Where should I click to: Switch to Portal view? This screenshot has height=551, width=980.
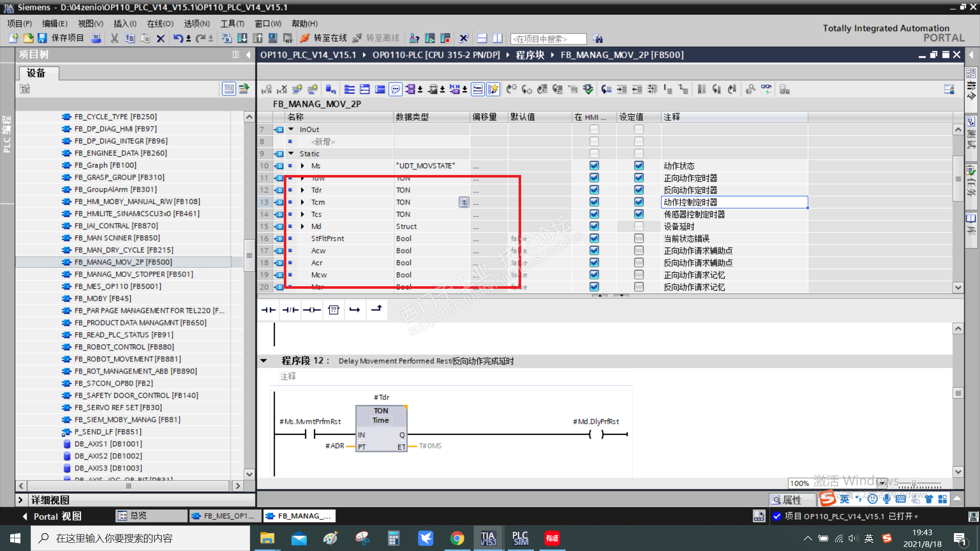52,516
